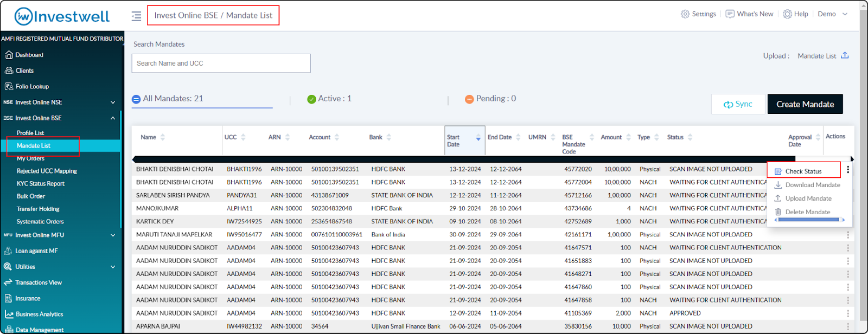This screenshot has width=868, height=334.
Task: Sort by Type column arrows
Action: 656,137
